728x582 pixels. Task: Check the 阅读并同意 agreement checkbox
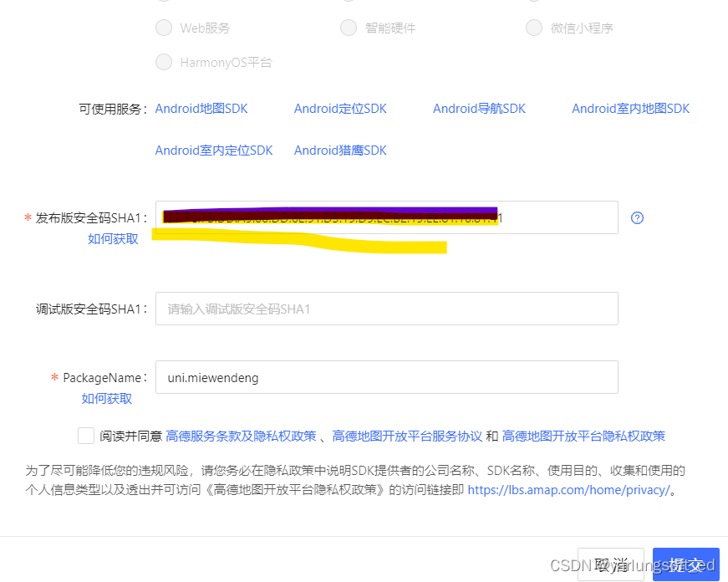(86, 435)
